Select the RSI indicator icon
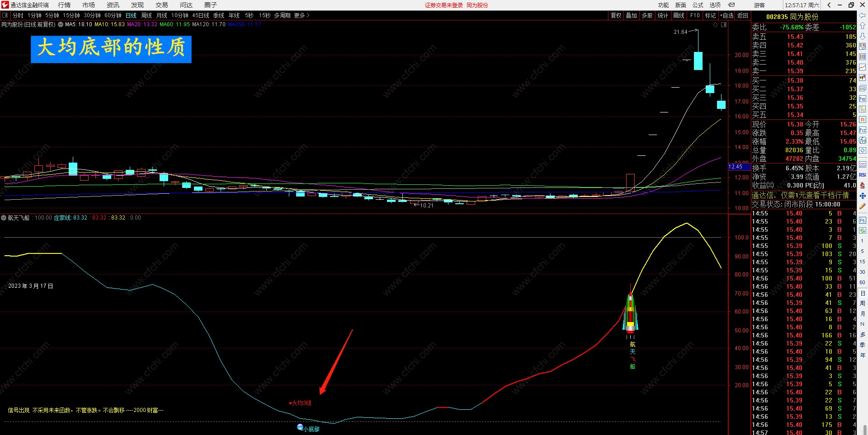Viewport: 868px width, 435px height. [x=863, y=175]
